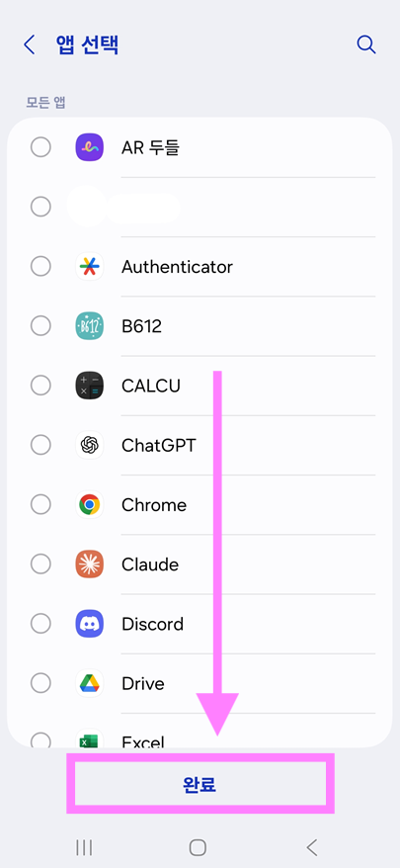Viewport: 400px width, 868px height.
Task: Go back using the header arrow
Action: (x=29, y=44)
